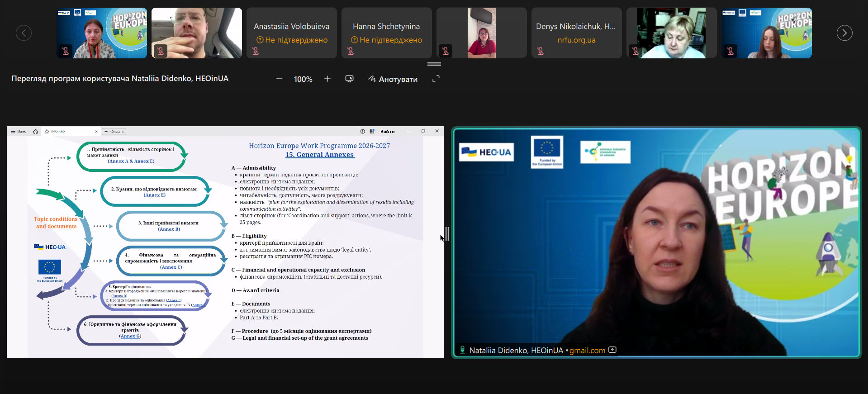Image resolution: width=868 pixels, height=394 pixels.
Task: Click the Войти sign-in button
Action: 387,132
